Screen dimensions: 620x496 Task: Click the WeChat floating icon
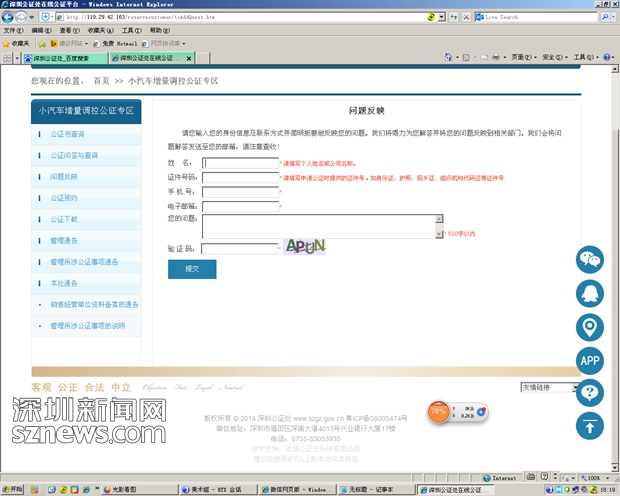[x=590, y=260]
